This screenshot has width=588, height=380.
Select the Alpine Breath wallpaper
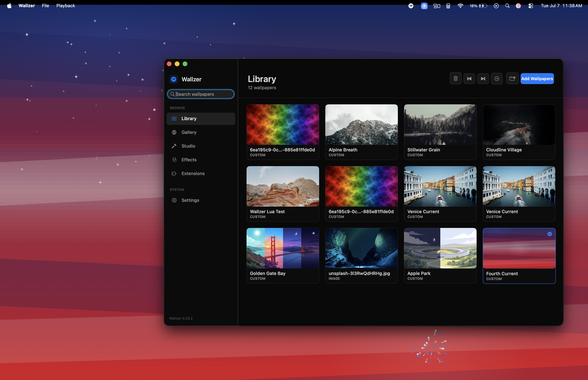point(361,132)
